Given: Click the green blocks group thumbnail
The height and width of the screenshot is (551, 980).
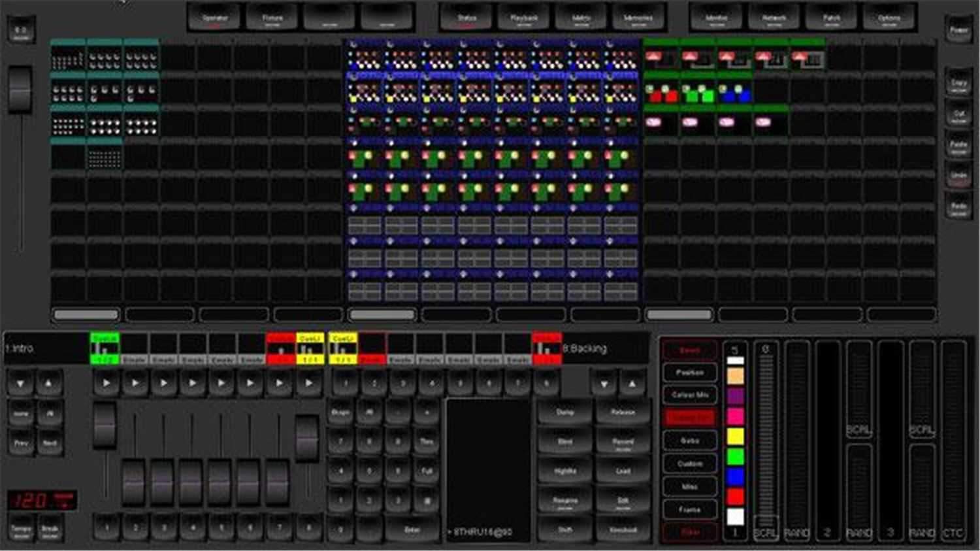Looking at the screenshot, I should pos(698,93).
